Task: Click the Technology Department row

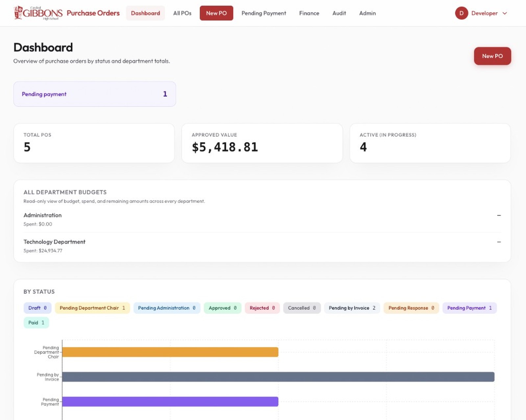Action: [262, 246]
